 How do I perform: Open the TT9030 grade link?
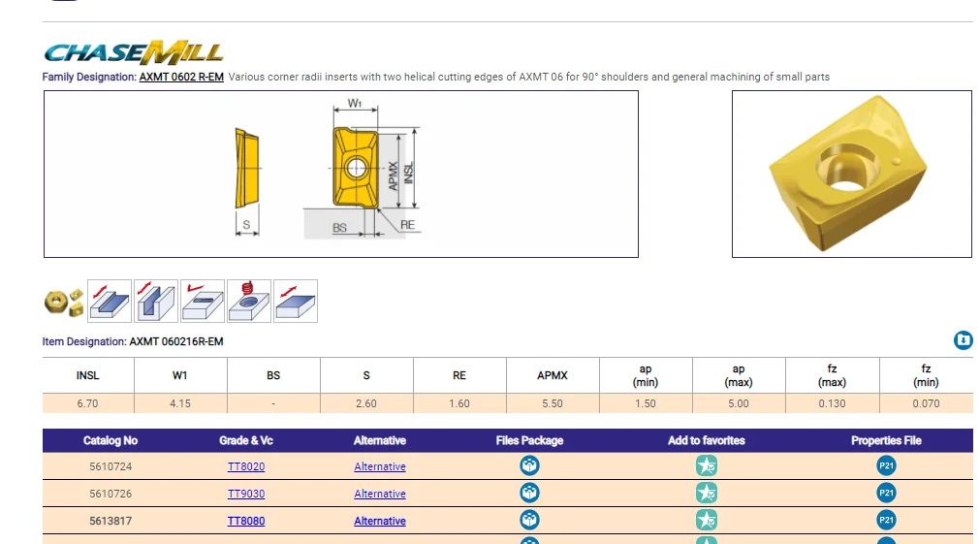coord(246,494)
